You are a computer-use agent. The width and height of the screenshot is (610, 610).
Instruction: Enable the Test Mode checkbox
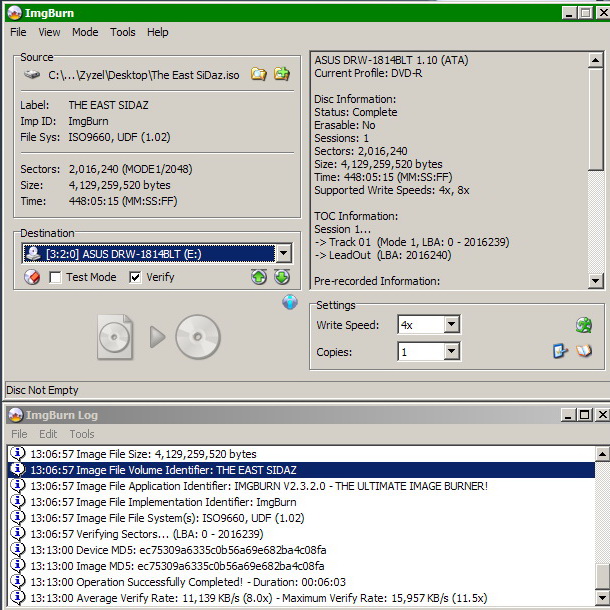[x=55, y=277]
